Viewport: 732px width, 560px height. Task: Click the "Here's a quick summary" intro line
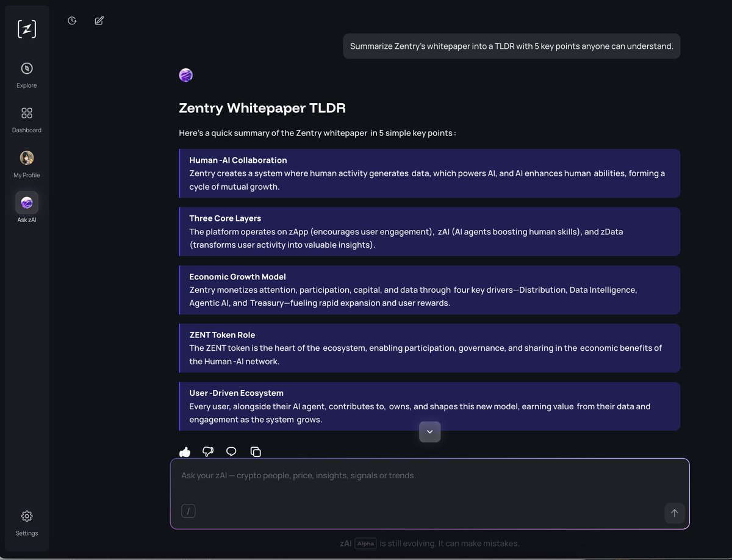coord(317,133)
